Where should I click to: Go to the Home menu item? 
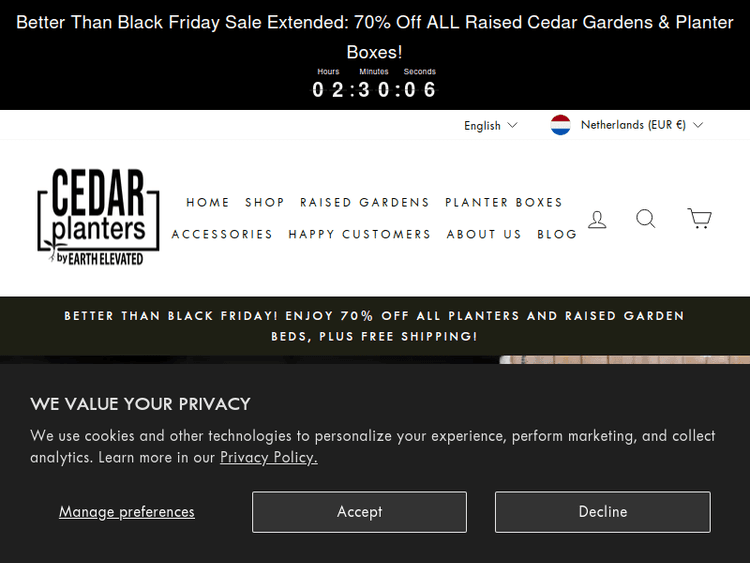[x=208, y=202]
